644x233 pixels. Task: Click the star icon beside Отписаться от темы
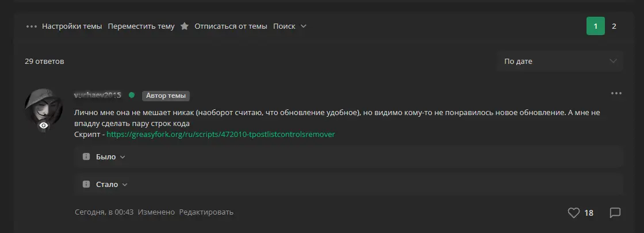(x=185, y=26)
